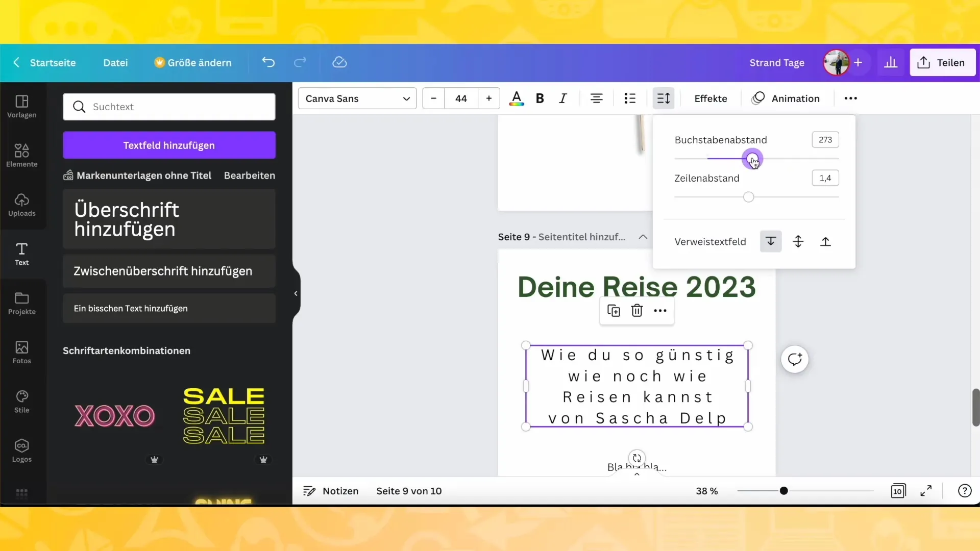Click the font size stepper increase button
Image resolution: width=980 pixels, height=551 pixels.
click(x=489, y=98)
